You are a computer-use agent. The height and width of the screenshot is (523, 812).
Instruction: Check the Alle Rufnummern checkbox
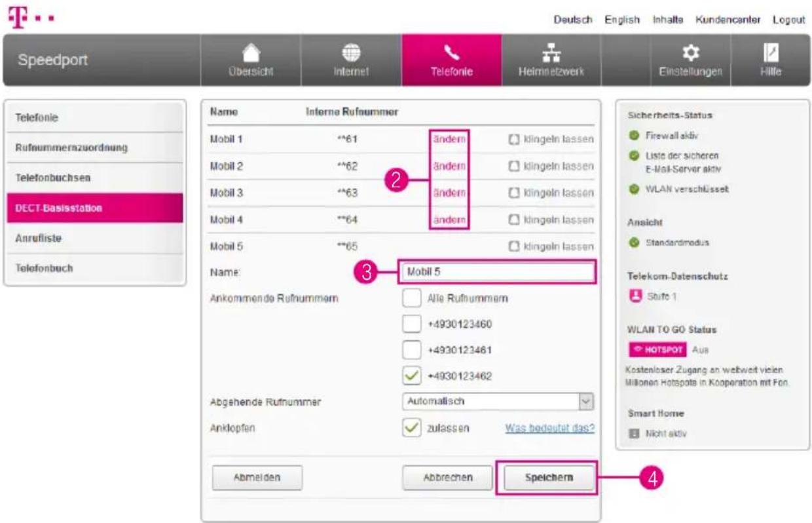coord(412,298)
